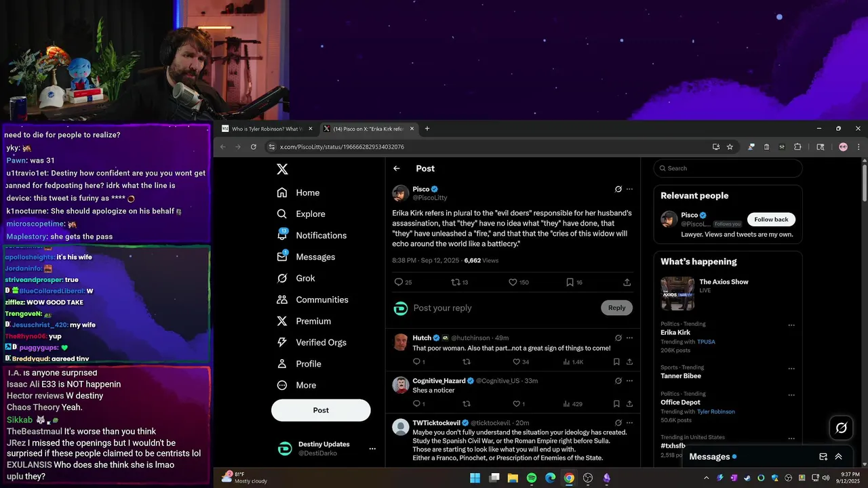Open a new browser tab
Screen dimensions: 868x488
427,129
